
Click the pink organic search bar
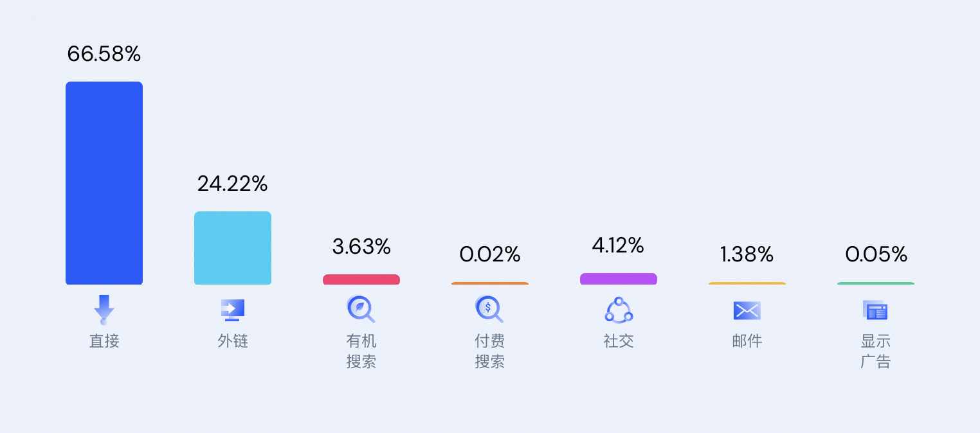click(361, 279)
